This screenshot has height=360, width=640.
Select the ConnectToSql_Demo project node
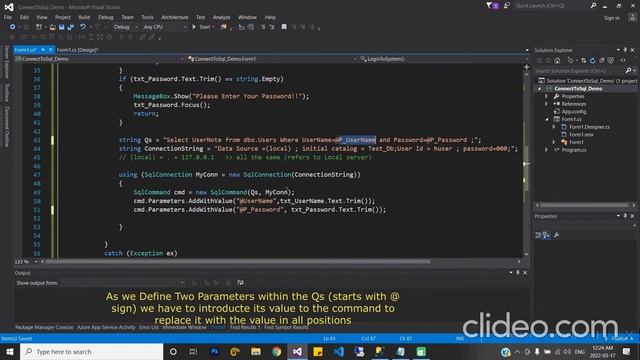(x=578, y=89)
